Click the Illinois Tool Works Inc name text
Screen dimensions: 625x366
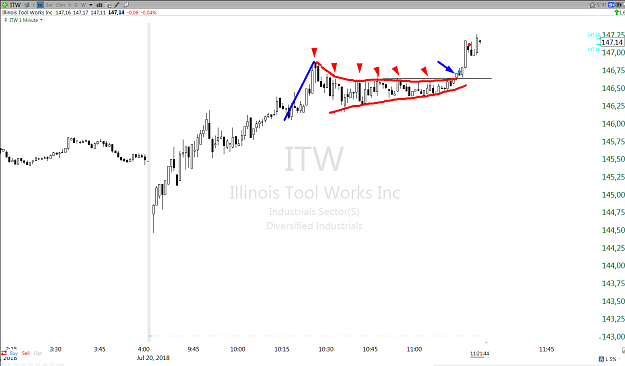(x=28, y=13)
